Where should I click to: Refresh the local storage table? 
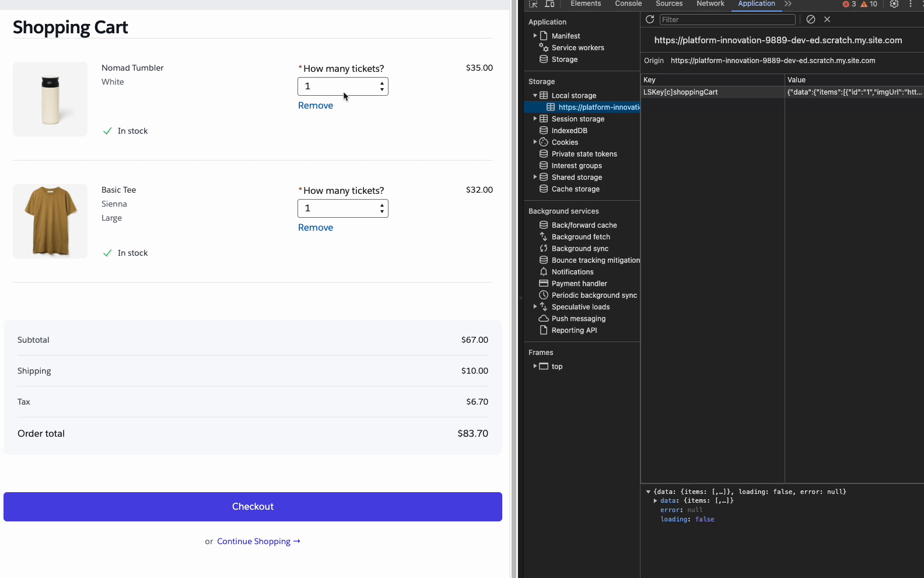coord(650,19)
